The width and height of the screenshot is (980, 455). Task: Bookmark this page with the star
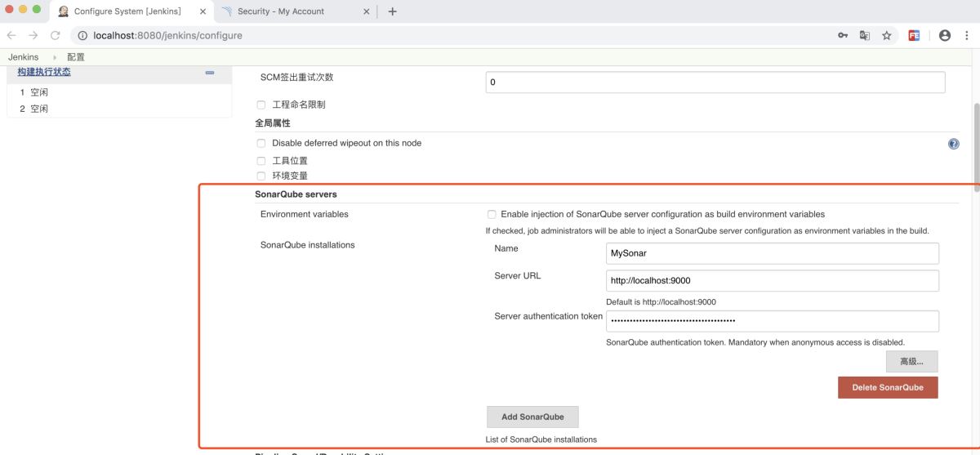click(887, 35)
